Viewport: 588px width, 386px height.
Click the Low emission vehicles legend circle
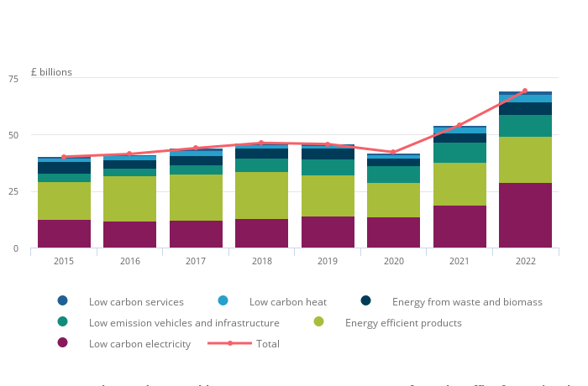63,322
